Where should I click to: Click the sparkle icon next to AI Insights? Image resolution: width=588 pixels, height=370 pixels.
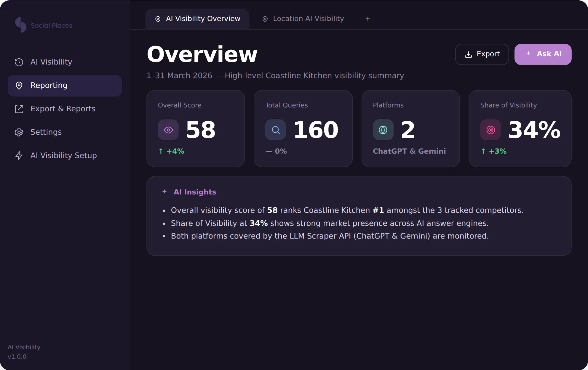(x=164, y=192)
